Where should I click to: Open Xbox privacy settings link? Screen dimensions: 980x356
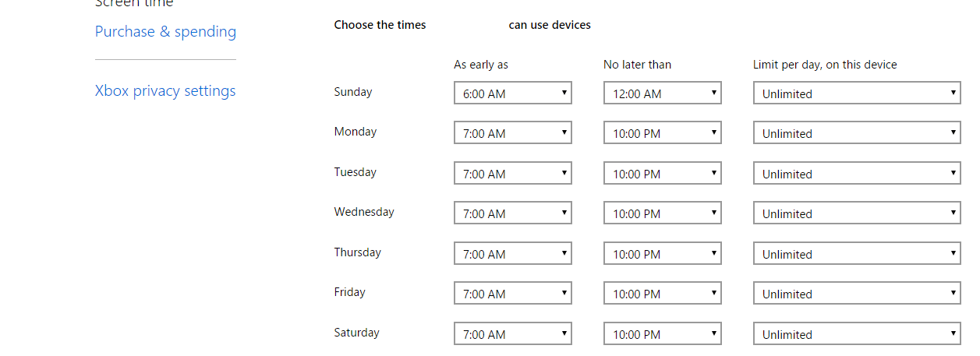[x=165, y=91]
